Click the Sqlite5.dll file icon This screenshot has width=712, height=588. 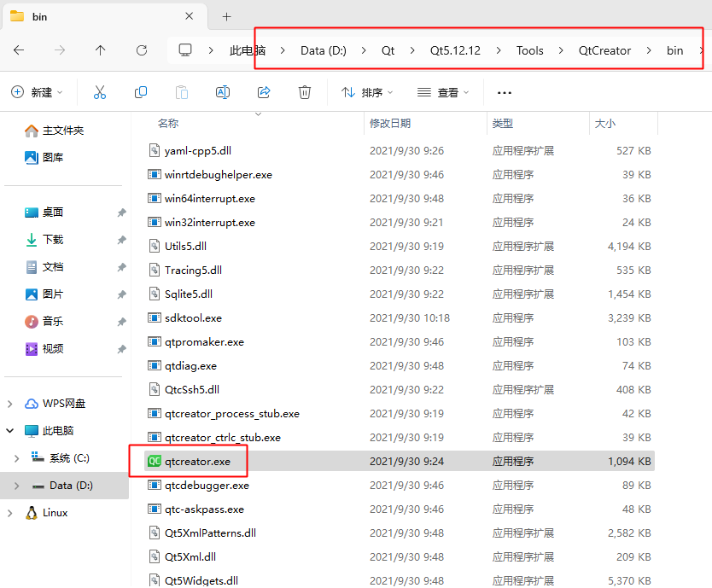[155, 294]
